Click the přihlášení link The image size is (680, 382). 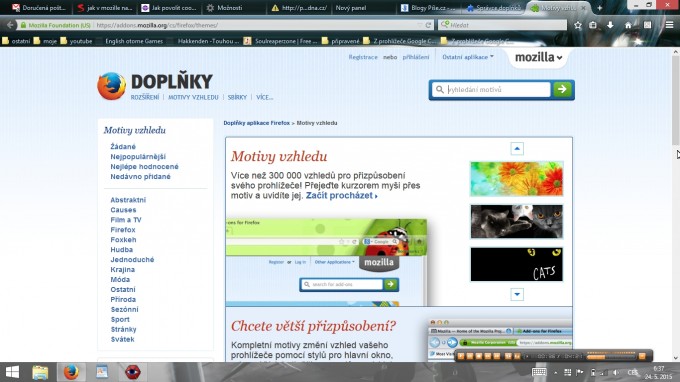[x=416, y=57]
